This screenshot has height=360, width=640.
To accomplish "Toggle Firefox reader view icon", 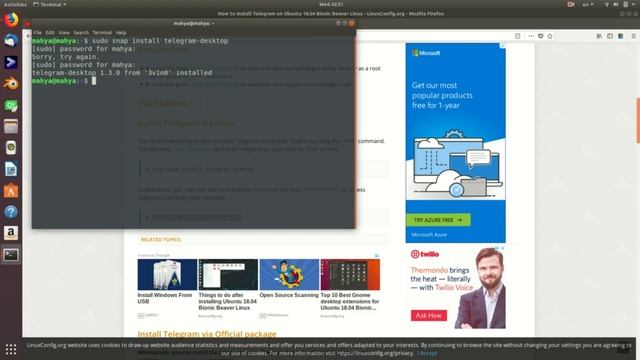I will click(x=518, y=36).
